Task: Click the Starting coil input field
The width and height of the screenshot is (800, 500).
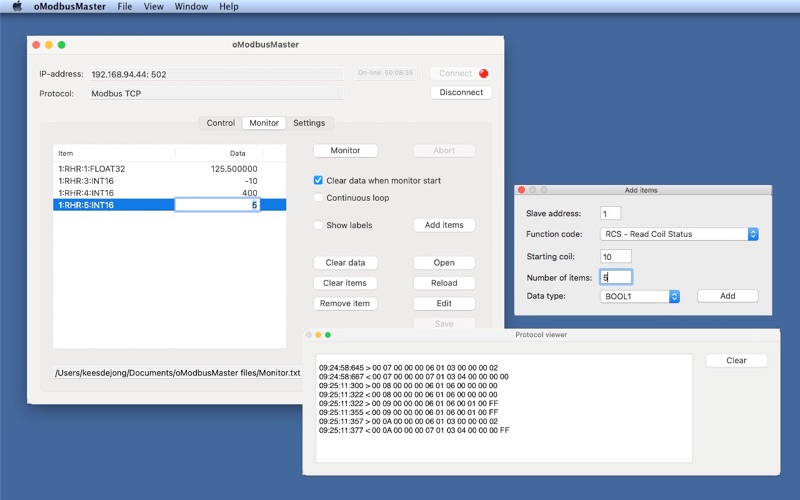Action: point(615,257)
